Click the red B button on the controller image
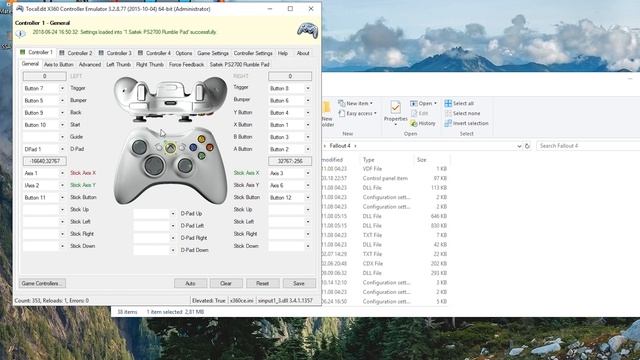 (210, 147)
